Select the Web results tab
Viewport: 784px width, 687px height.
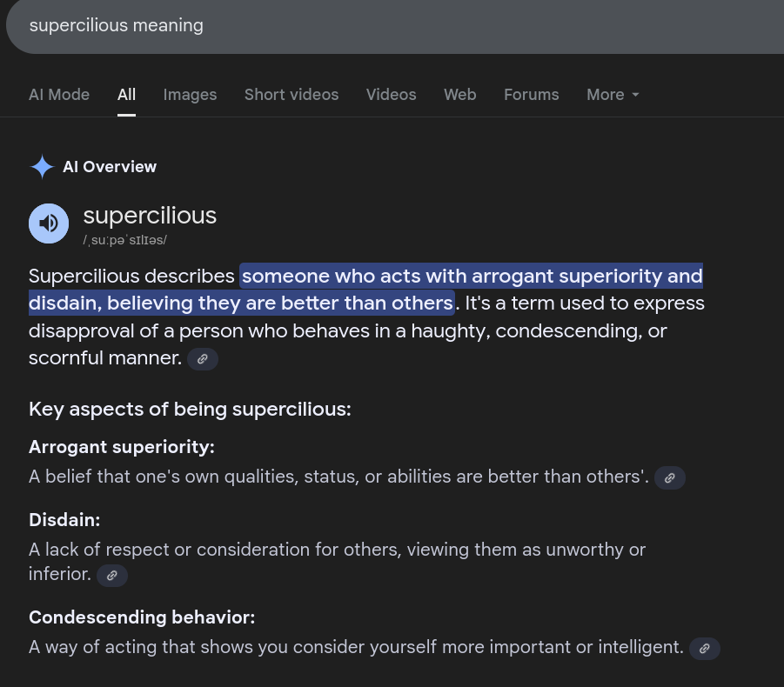point(460,95)
